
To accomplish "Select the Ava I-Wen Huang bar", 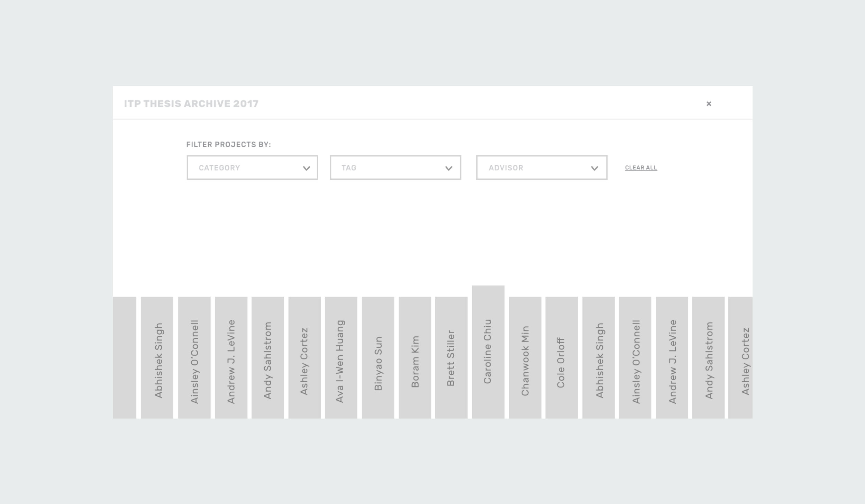I will click(x=341, y=357).
